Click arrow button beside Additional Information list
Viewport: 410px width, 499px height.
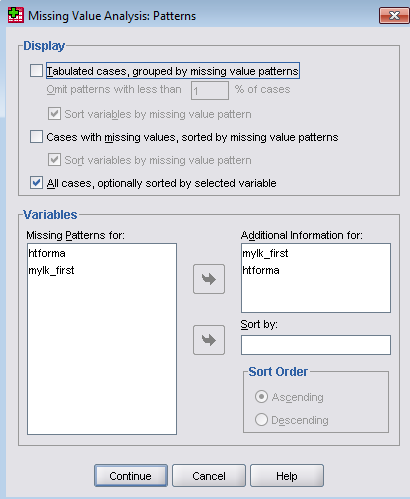pos(209,279)
